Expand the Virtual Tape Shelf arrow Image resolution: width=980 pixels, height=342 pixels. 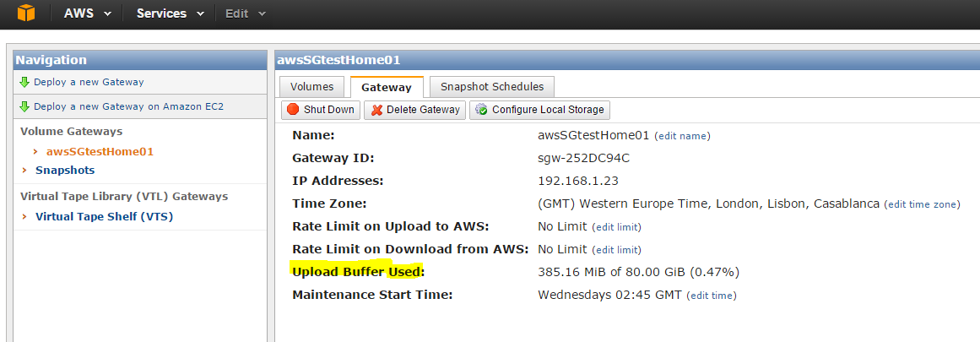24,217
